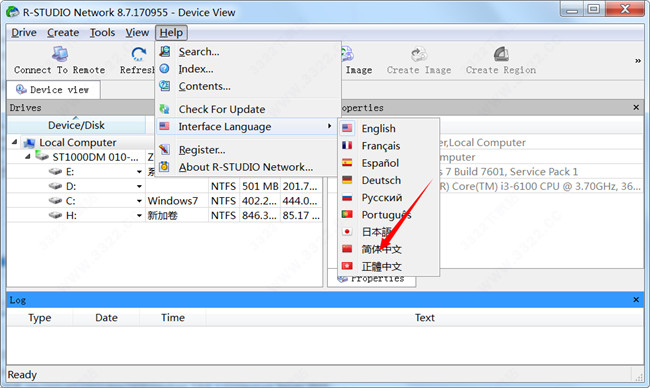This screenshot has height=388, width=650.
Task: Click the H: drive icon
Action: 55,216
